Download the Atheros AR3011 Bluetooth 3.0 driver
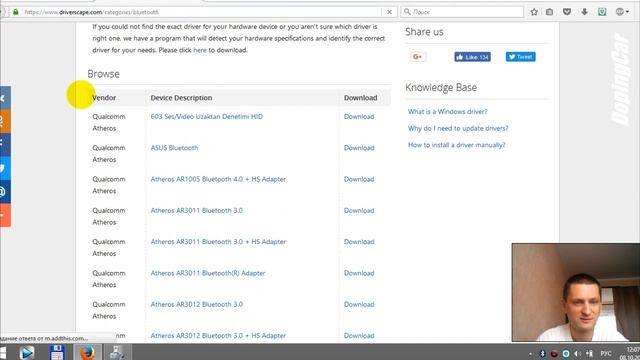Screen dimensions: 640x360 coord(359,211)
